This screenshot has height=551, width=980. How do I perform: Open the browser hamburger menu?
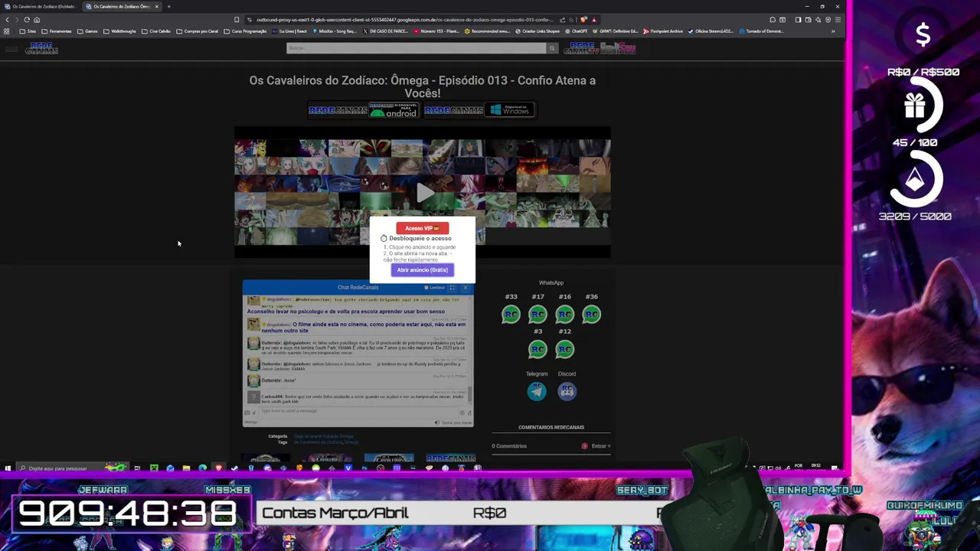838,20
